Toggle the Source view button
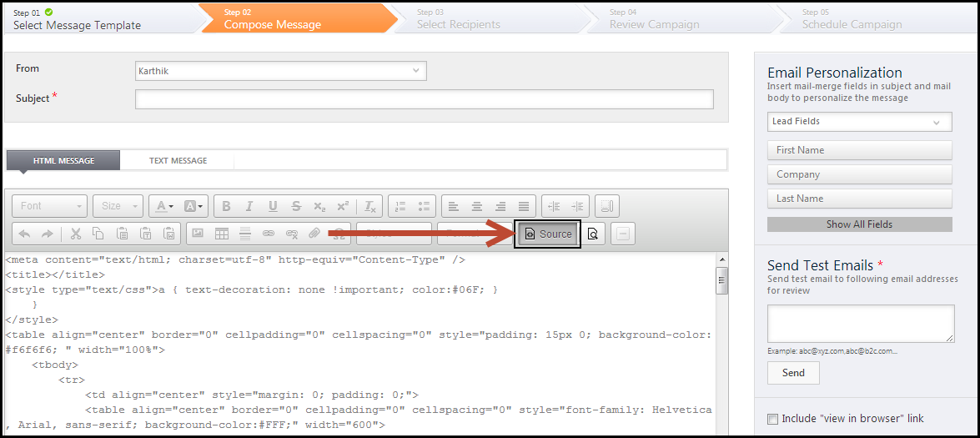Viewport: 980px width, 438px height. click(x=547, y=234)
